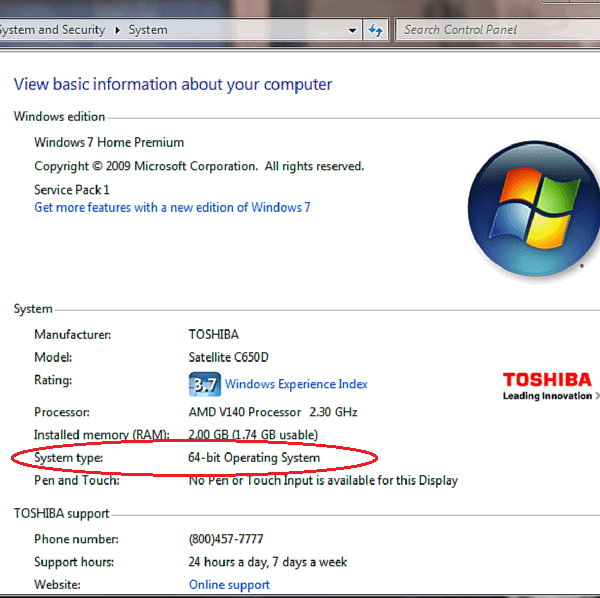Click the TOSHIBA manufacturer value

214,334
